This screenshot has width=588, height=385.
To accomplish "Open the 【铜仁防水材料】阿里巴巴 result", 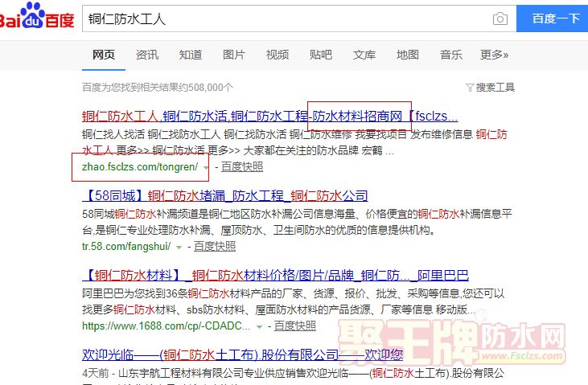I will [275, 276].
